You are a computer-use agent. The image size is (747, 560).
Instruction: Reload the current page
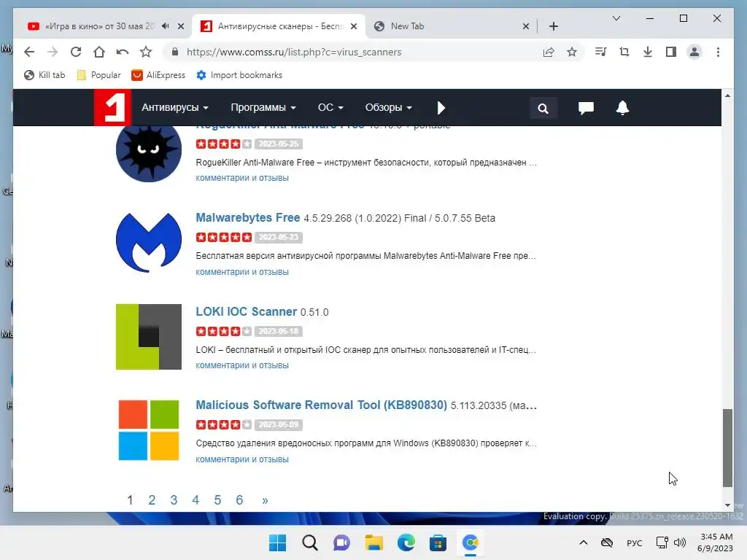(x=76, y=52)
